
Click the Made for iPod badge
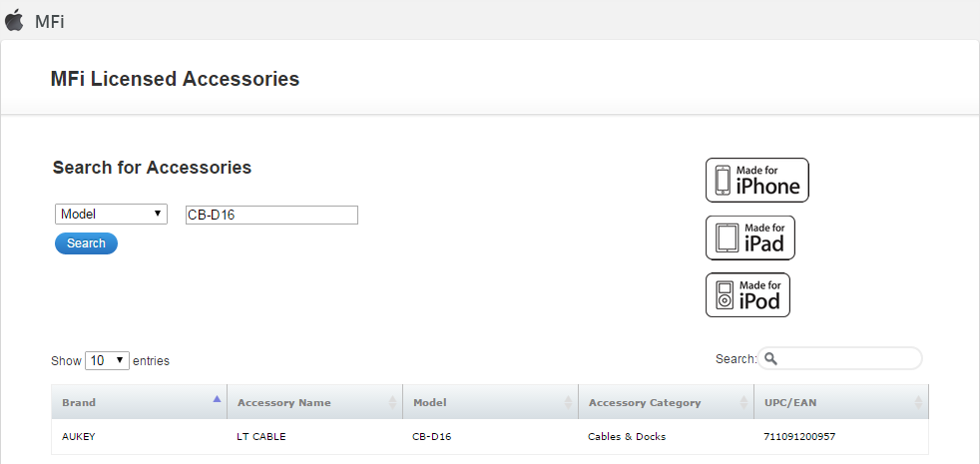[747, 294]
